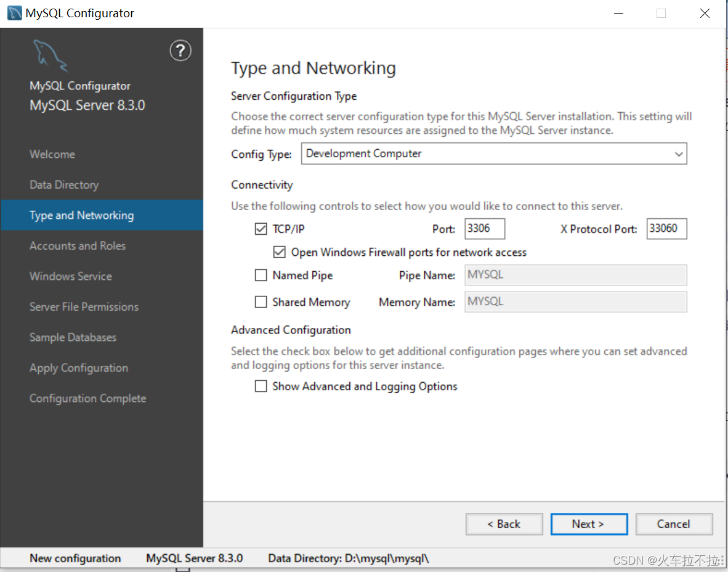
Task: Enable the Named Pipe checkbox
Action: (261, 276)
